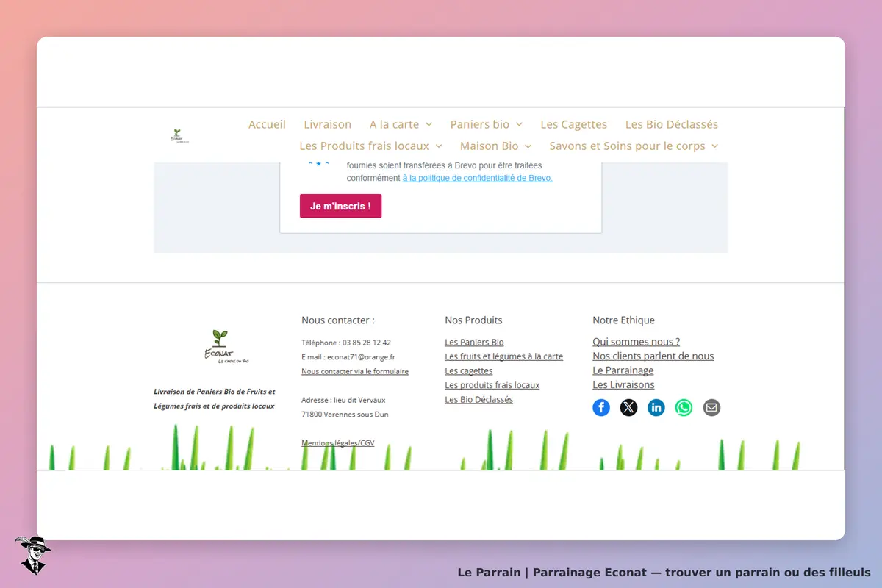This screenshot has width=882, height=588.
Task: Open Nous contacter via le formulaire link
Action: point(355,371)
